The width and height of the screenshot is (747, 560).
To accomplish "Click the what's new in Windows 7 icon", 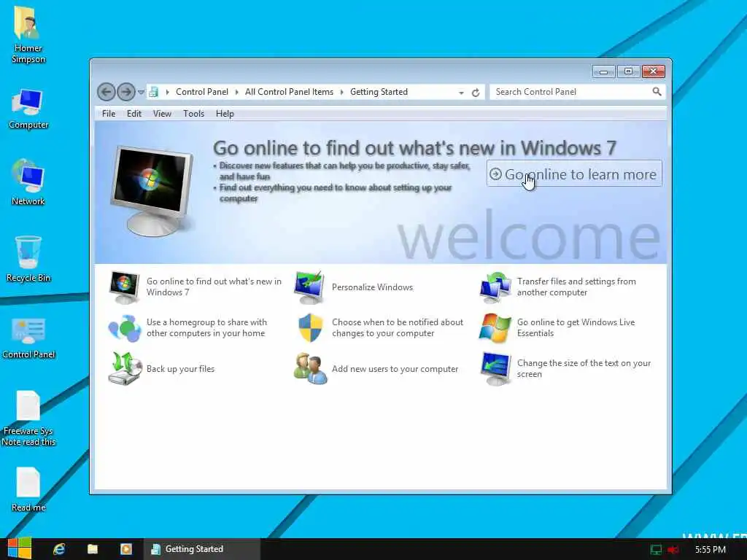I will coord(124,287).
